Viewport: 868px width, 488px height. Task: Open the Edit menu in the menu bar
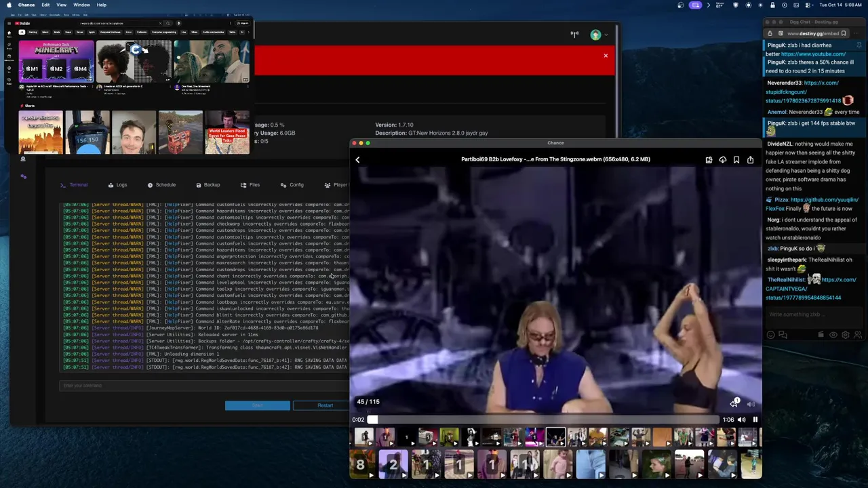(45, 5)
